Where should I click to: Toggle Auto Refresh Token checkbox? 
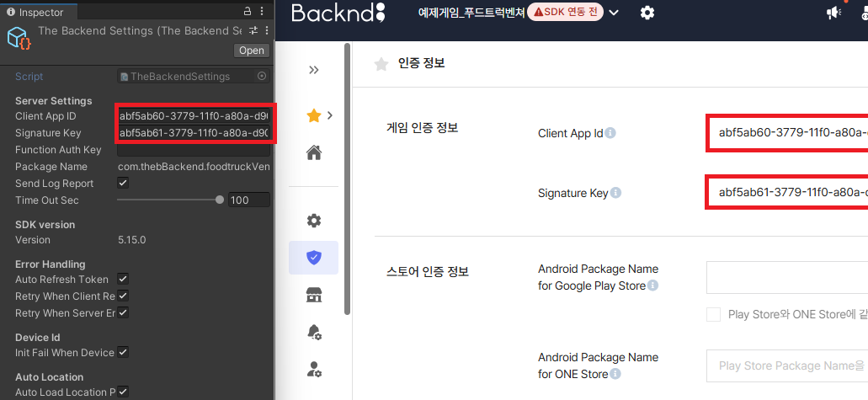[123, 279]
